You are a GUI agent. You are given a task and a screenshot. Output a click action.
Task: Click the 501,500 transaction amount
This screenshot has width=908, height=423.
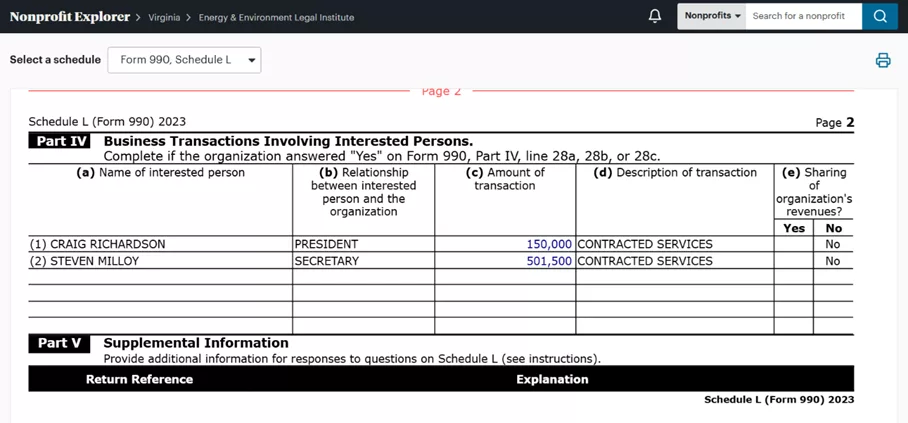[x=549, y=261]
